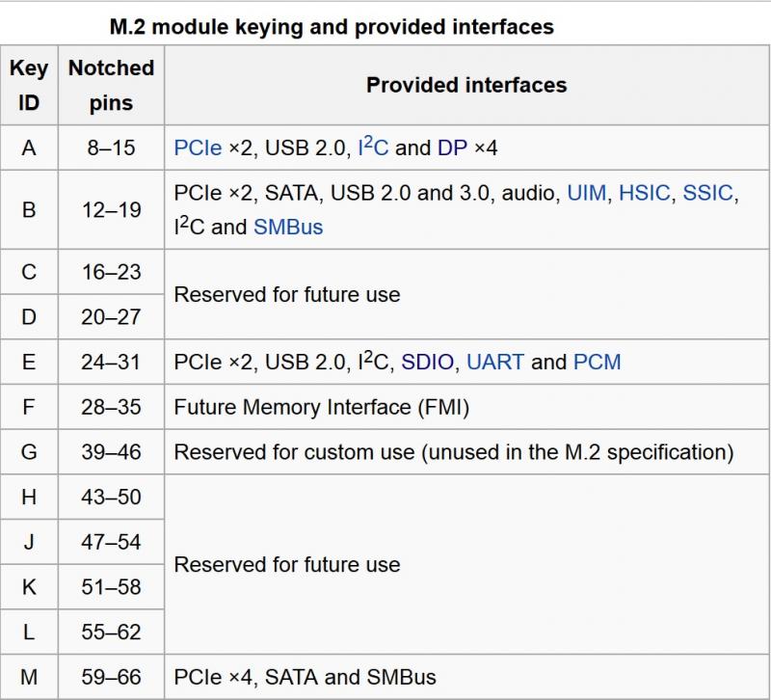Click the SDIO link in row E
Screen dimensions: 771x700
tap(427, 362)
